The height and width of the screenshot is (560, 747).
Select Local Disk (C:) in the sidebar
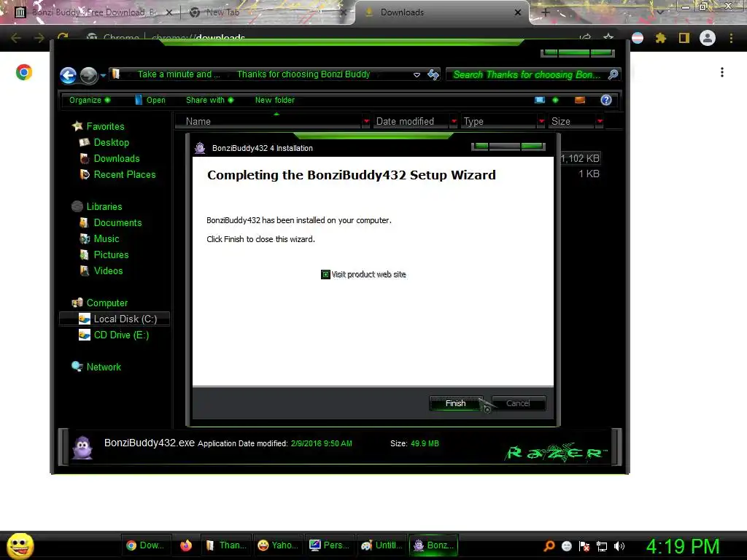click(x=115, y=319)
